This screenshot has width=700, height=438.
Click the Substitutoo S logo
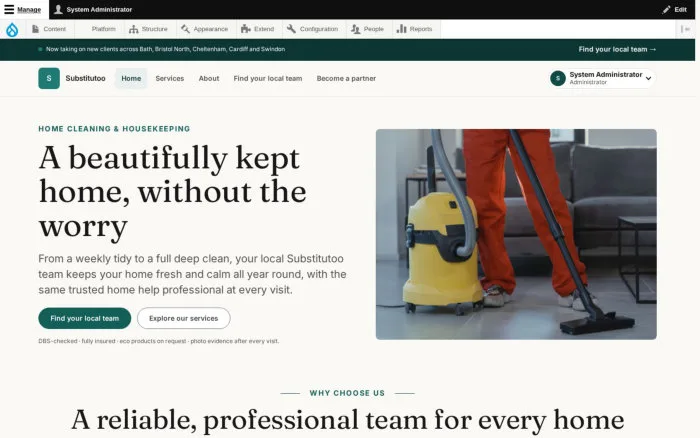click(49, 78)
